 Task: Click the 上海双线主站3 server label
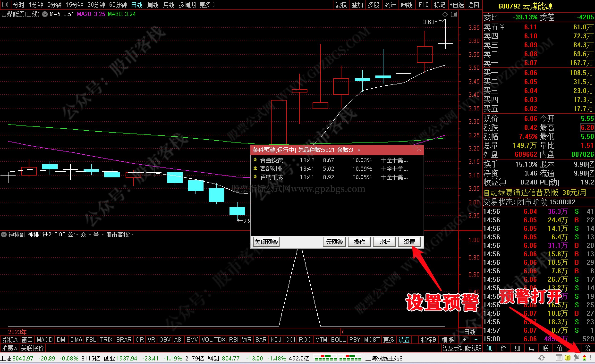[x=384, y=358]
